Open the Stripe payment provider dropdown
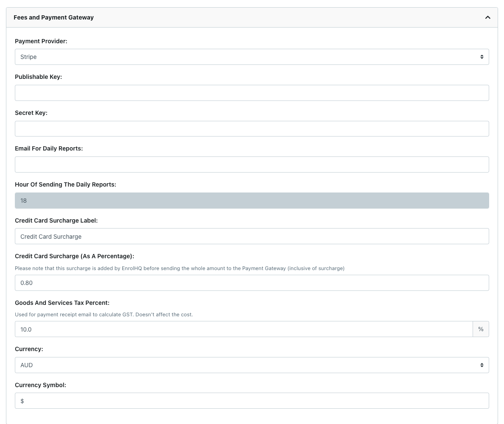Viewport: 504px width, 424px height. 252,57
